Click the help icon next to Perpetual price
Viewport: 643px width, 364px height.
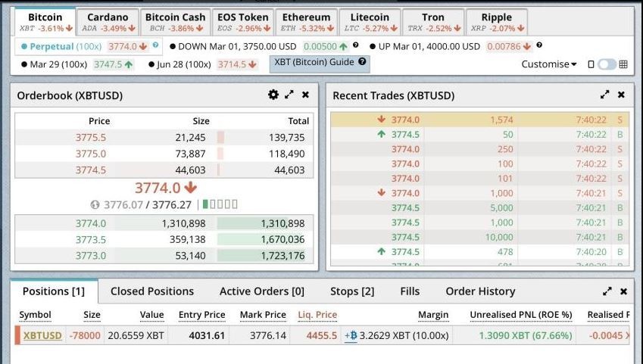point(155,45)
